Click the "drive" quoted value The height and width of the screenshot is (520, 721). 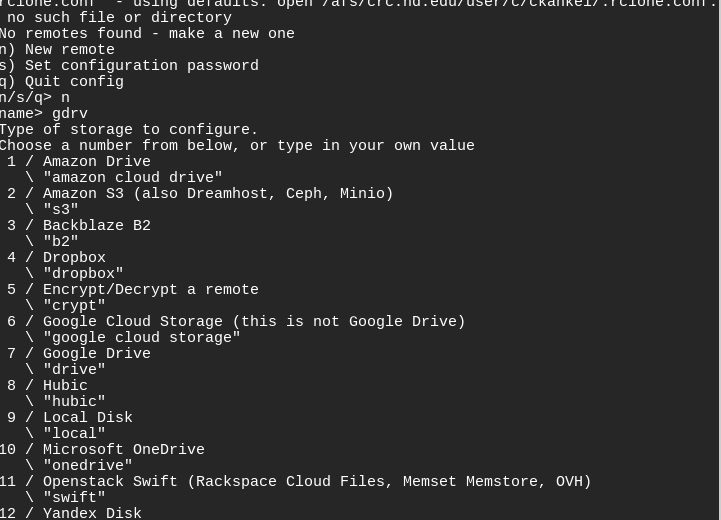(74, 370)
